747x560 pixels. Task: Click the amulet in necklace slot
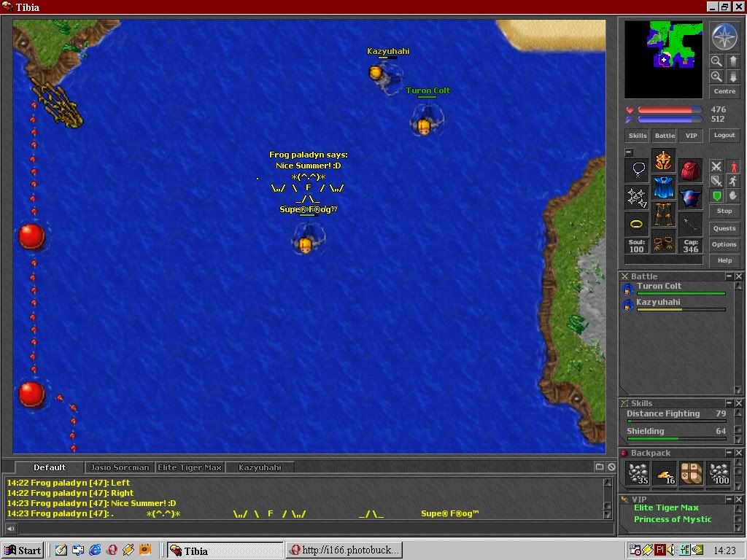(x=637, y=171)
